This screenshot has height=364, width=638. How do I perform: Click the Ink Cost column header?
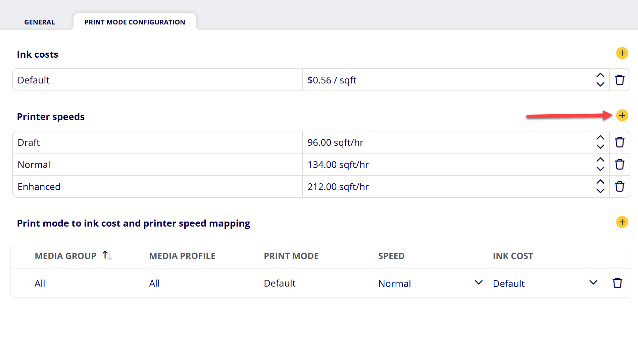513,256
